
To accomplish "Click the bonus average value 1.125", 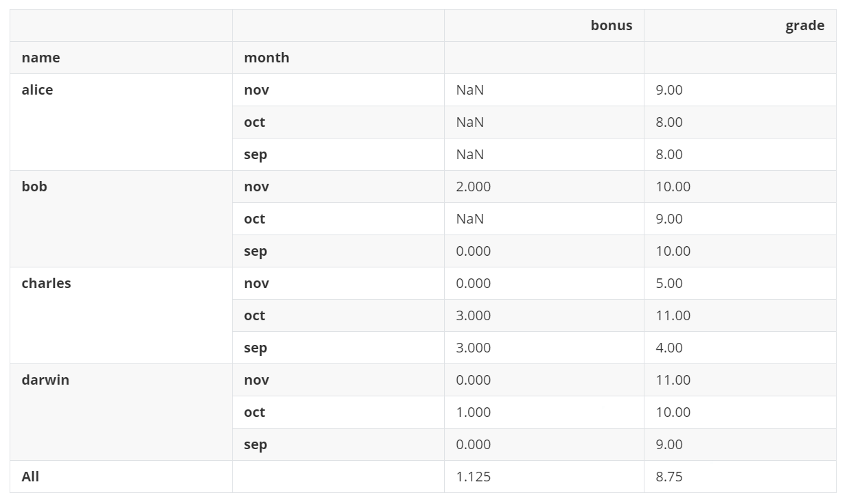I will click(473, 477).
